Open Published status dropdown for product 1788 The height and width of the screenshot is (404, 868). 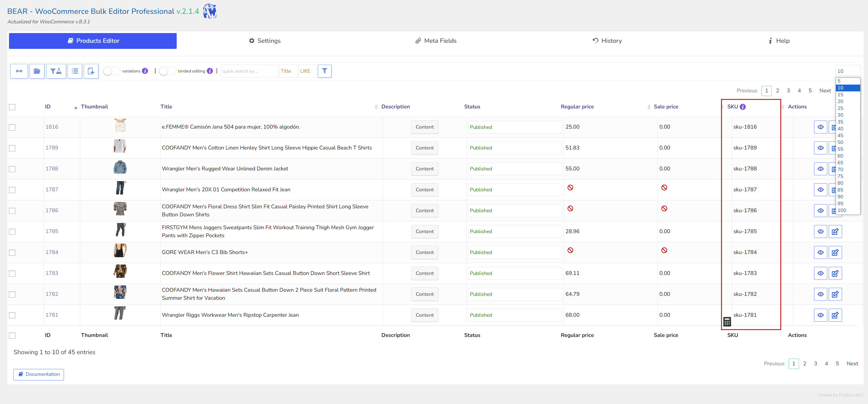pyautogui.click(x=514, y=169)
